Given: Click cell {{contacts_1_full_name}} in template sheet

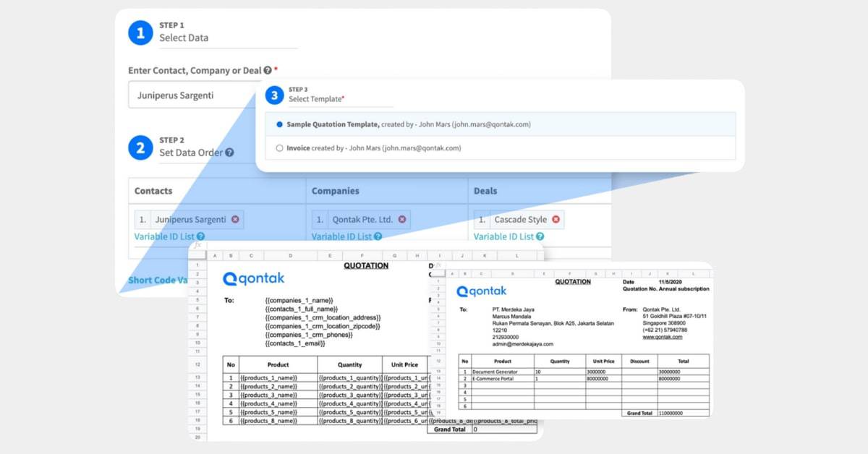Looking at the screenshot, I should coord(301,309).
